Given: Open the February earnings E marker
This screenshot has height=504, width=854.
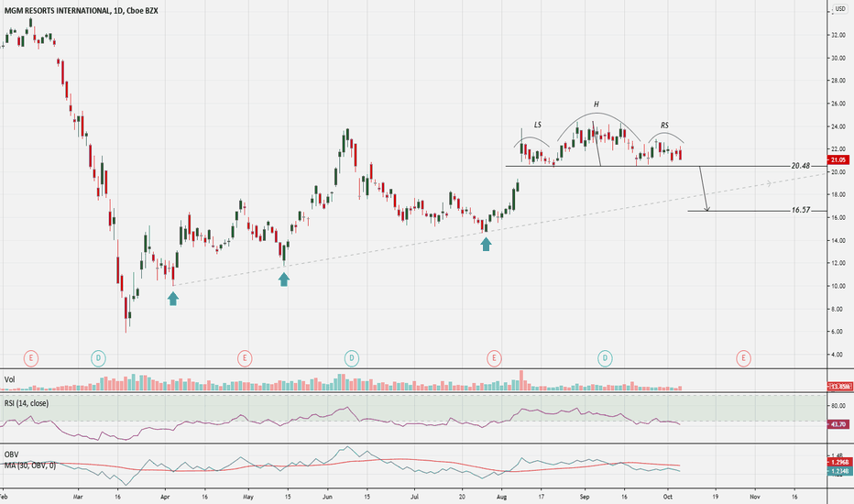Looking at the screenshot, I should pyautogui.click(x=31, y=358).
